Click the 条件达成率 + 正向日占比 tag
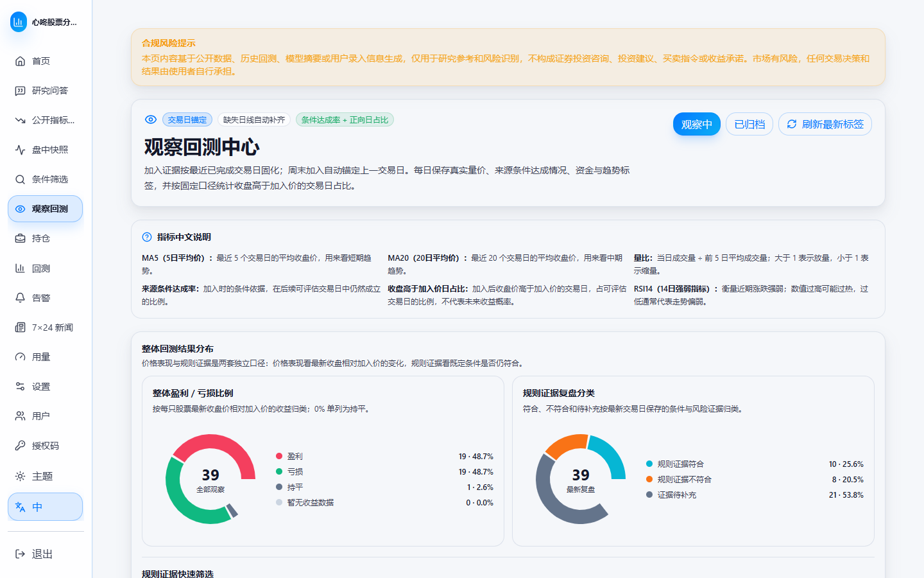Image resolution: width=924 pixels, height=578 pixels. [345, 120]
